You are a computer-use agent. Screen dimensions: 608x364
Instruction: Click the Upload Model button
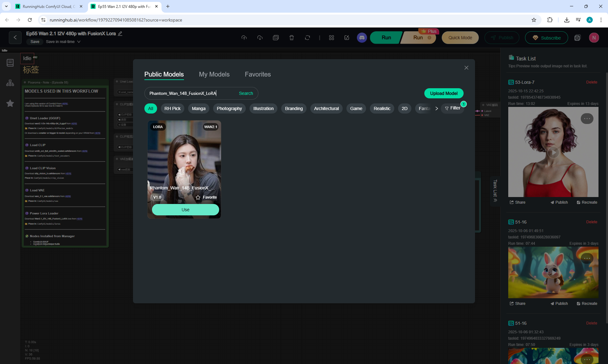(443, 93)
